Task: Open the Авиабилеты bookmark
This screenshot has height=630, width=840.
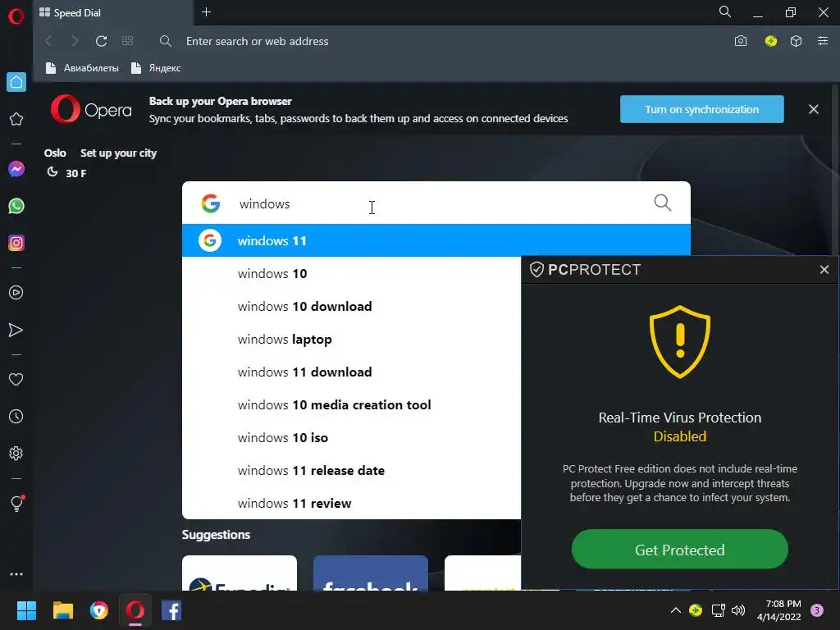Action: [83, 68]
